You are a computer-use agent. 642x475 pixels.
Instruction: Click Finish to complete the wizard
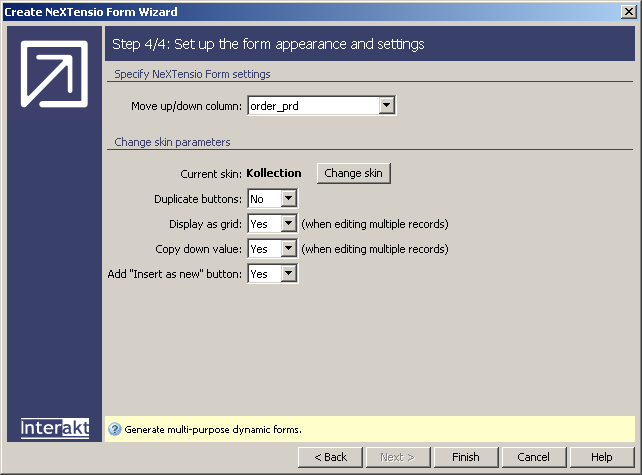click(465, 457)
